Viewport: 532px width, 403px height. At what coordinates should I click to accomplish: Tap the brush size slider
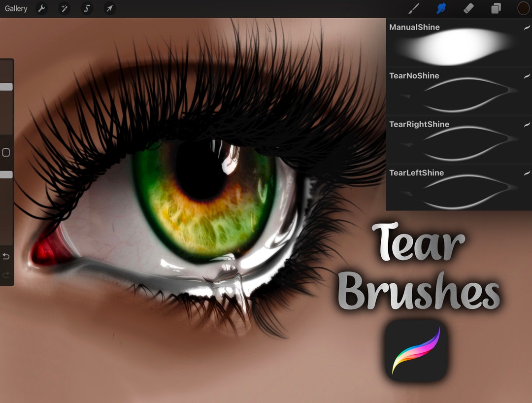pyautogui.click(x=6, y=87)
